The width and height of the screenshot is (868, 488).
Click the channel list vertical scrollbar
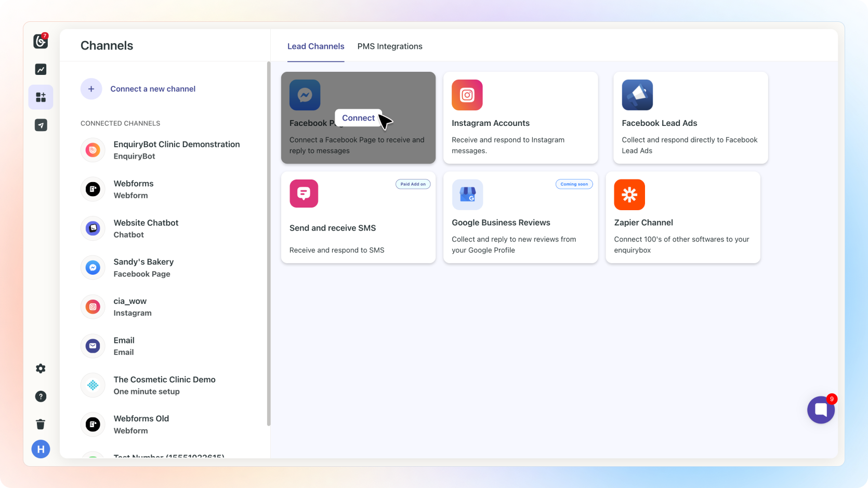point(269,243)
